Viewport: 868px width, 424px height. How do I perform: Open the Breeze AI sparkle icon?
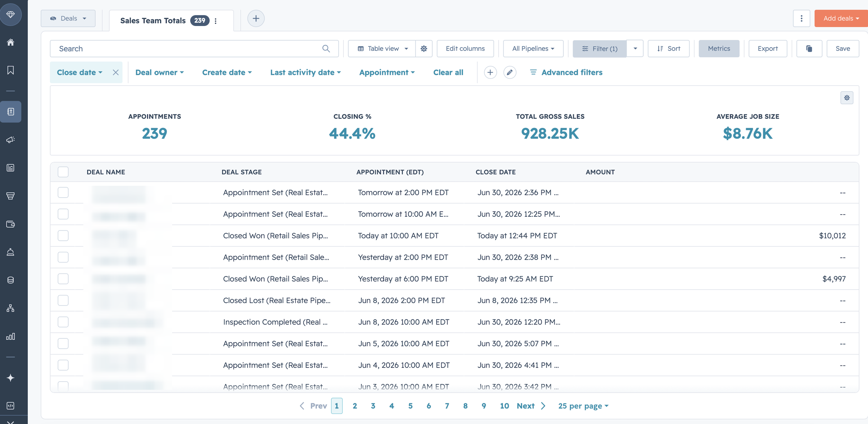coord(10,377)
